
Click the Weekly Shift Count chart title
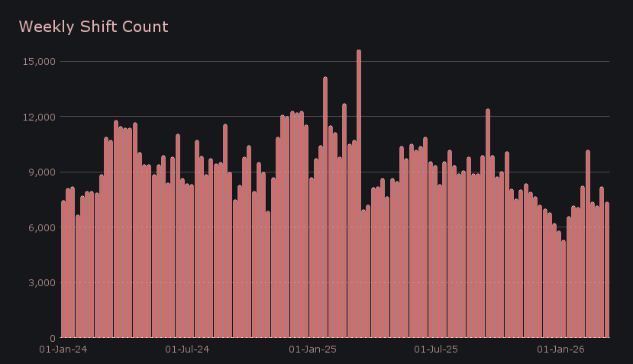click(x=93, y=27)
